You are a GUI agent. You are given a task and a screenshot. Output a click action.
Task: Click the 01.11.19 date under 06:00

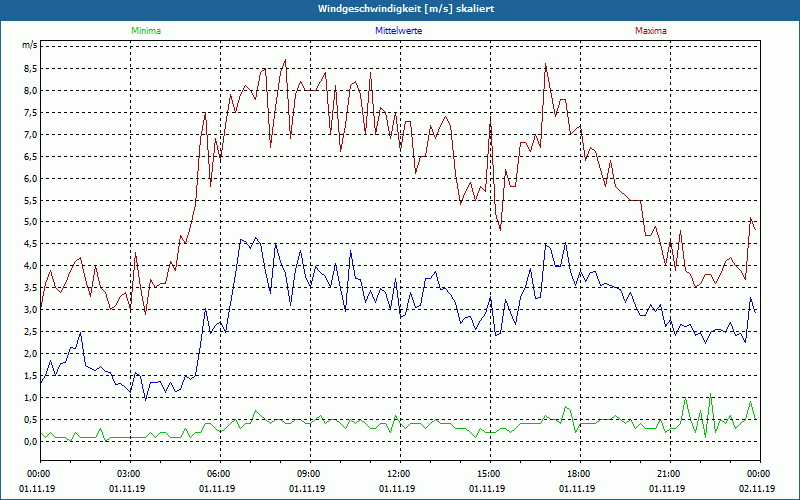217,488
